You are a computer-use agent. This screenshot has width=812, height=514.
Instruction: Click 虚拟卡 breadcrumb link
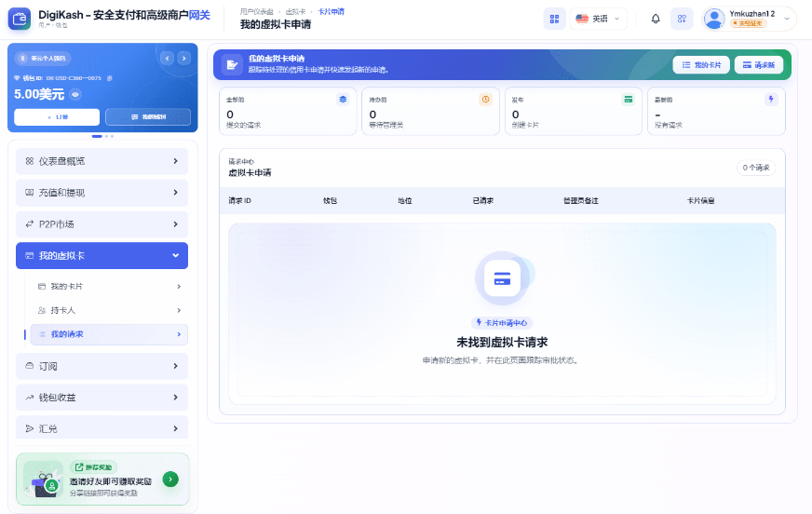(295, 11)
